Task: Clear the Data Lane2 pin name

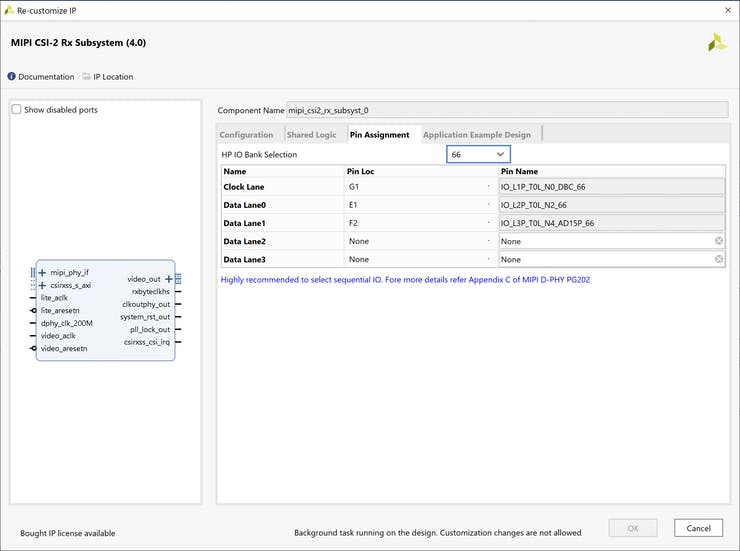Action: 718,241
